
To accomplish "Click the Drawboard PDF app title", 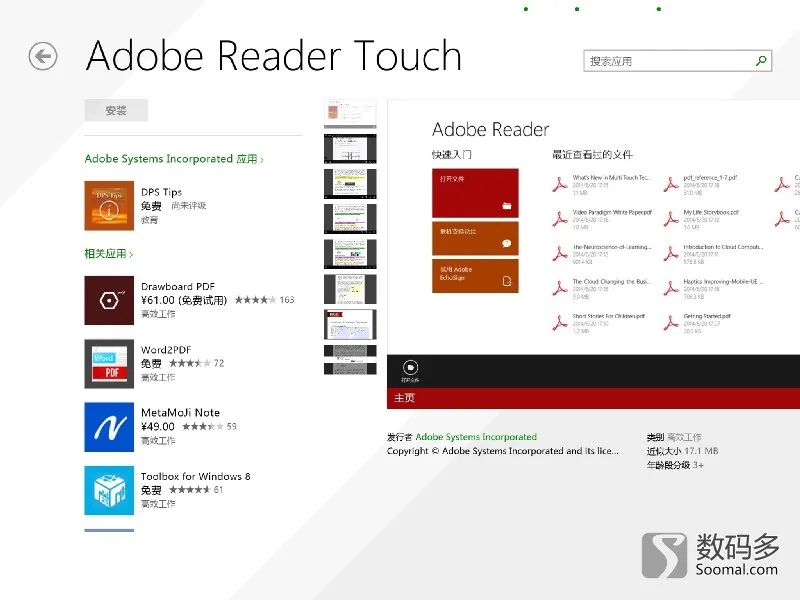I will 178,286.
